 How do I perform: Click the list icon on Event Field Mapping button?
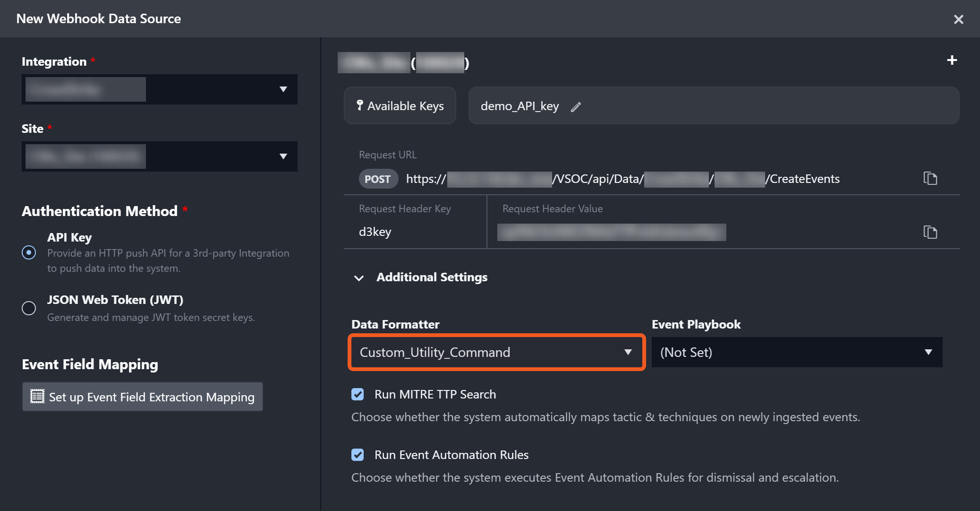coord(37,396)
